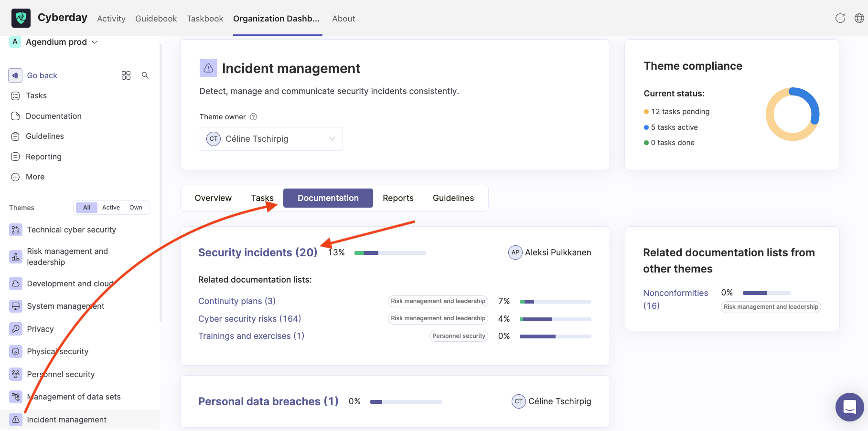Open the globe language icon
The image size is (868, 431).
[x=859, y=18]
